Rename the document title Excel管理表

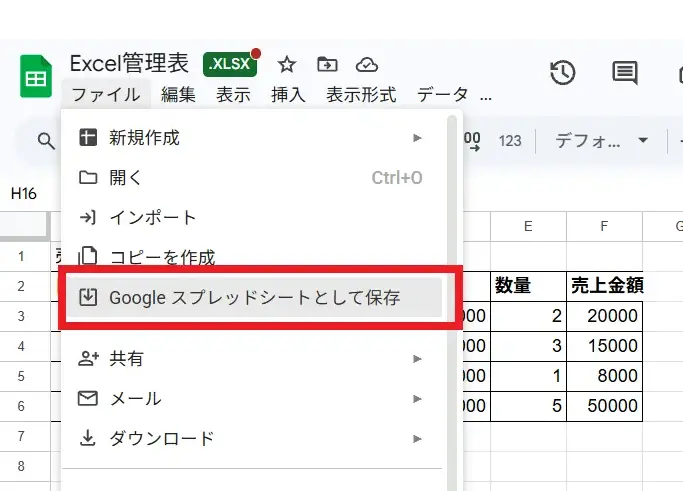click(x=129, y=63)
